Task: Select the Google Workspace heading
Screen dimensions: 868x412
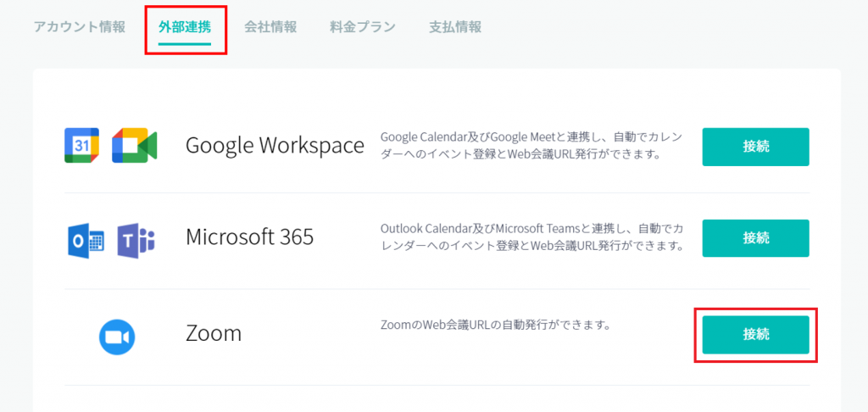Action: click(275, 146)
